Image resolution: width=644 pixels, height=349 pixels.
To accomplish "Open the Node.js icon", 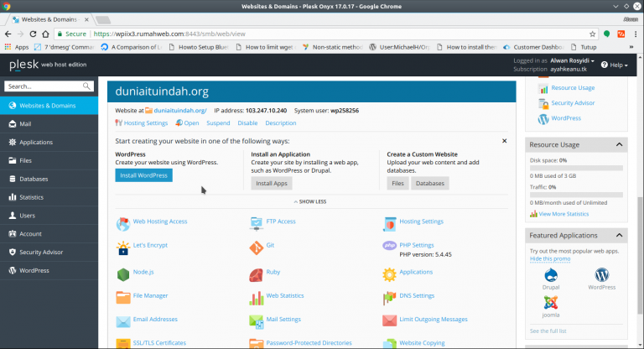I will point(122,274).
